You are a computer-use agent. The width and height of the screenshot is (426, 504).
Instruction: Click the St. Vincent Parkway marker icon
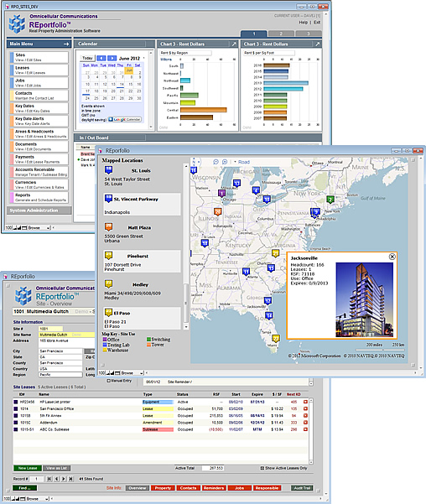point(108,198)
